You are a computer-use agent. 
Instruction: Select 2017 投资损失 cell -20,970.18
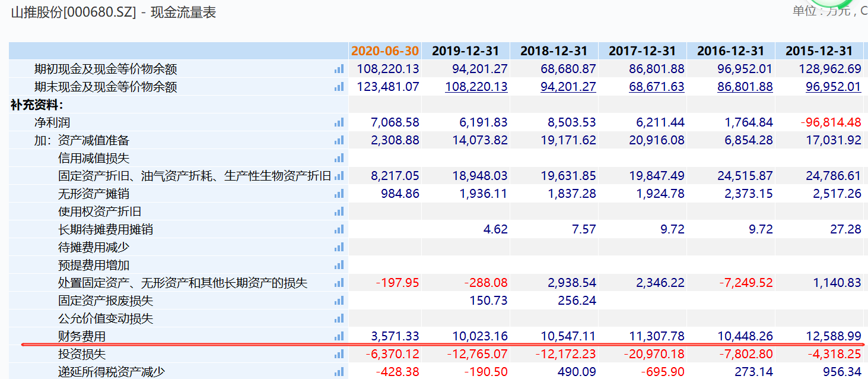tap(654, 355)
